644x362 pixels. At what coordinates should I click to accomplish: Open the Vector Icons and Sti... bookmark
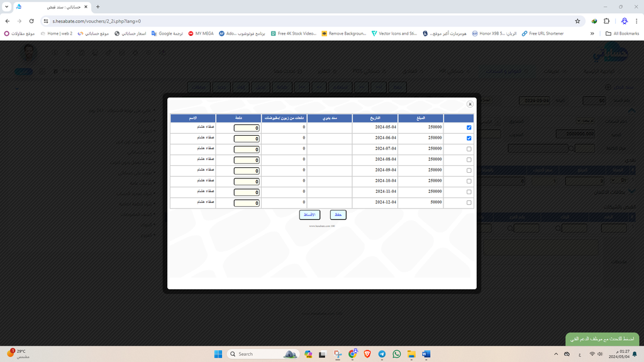pyautogui.click(x=394, y=34)
